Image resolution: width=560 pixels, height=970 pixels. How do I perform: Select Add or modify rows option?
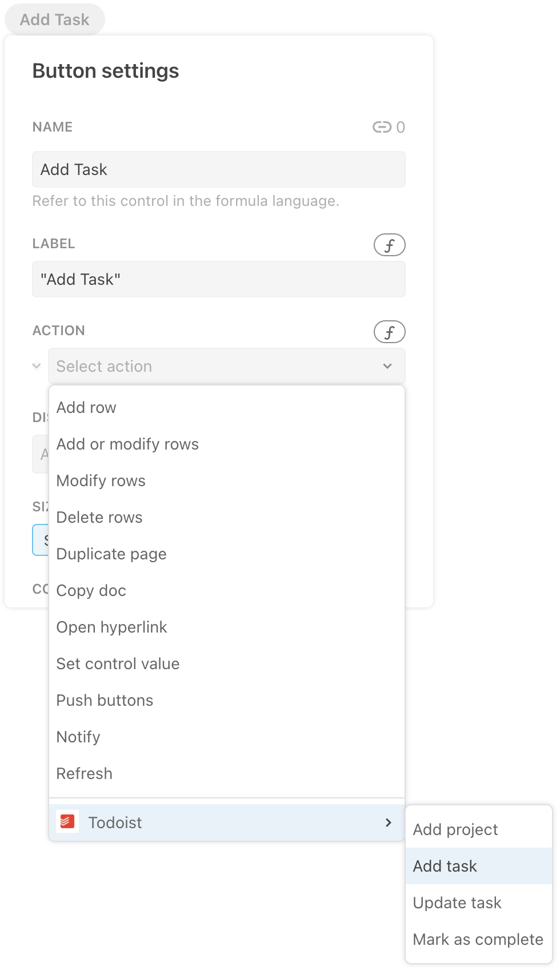[127, 444]
